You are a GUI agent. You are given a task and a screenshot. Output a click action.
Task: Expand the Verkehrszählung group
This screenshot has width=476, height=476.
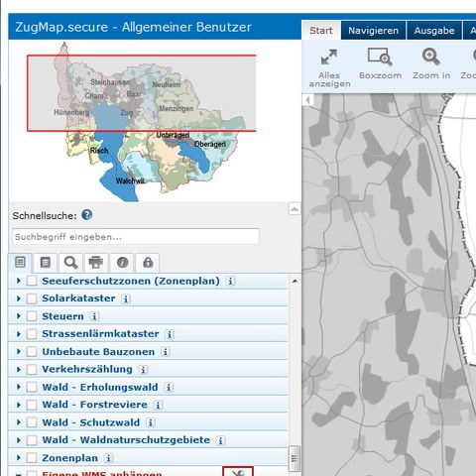point(19,370)
